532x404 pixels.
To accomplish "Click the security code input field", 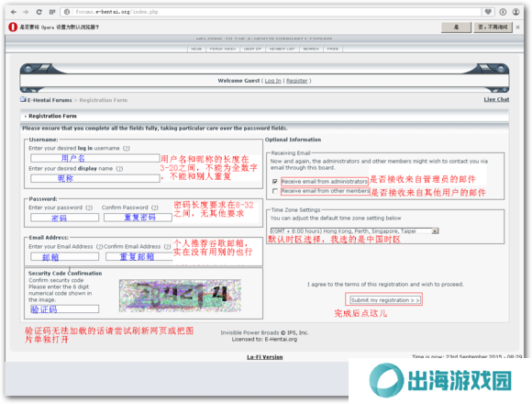I will click(64, 309).
